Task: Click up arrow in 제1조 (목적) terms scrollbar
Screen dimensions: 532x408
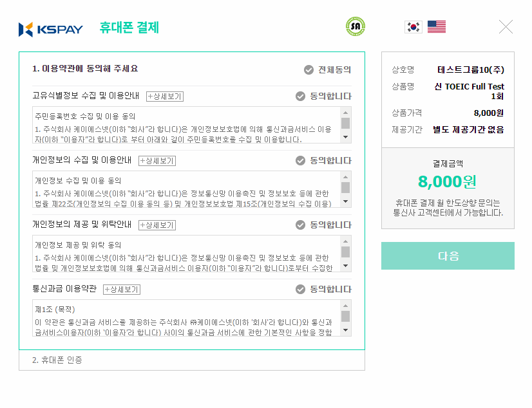Action: point(345,306)
